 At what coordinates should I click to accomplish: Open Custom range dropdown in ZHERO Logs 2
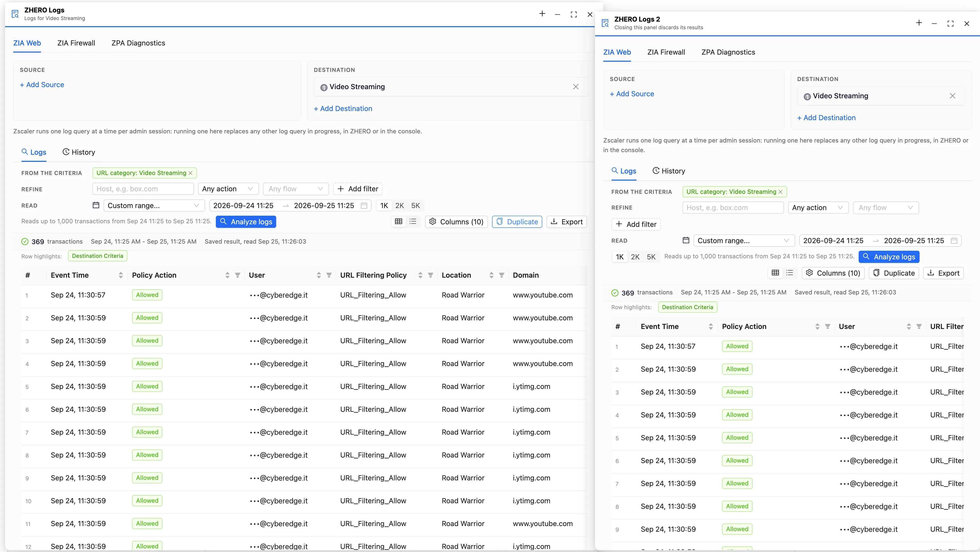tap(744, 241)
